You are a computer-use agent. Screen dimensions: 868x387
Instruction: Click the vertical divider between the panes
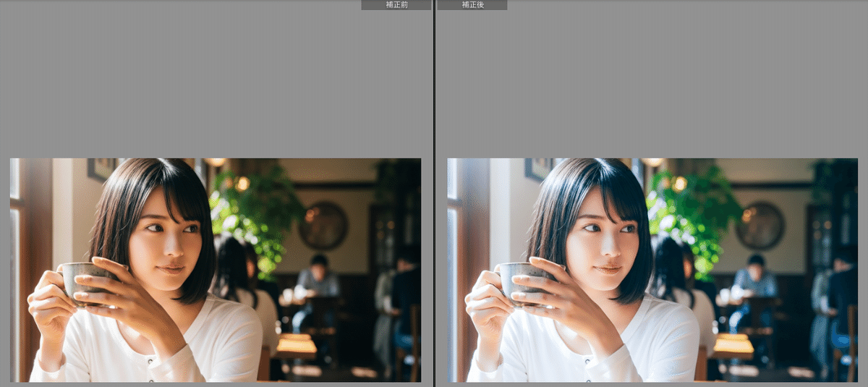click(434, 193)
